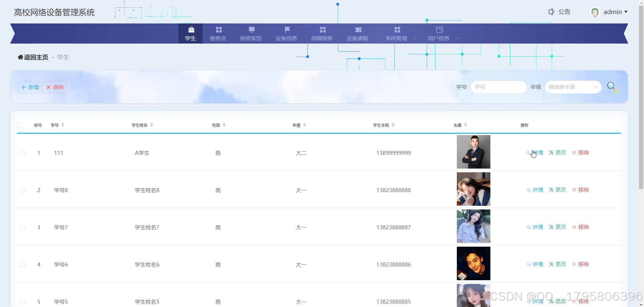Open 详情 for 学号6 row
The width and height of the screenshot is (644, 307).
click(535, 264)
